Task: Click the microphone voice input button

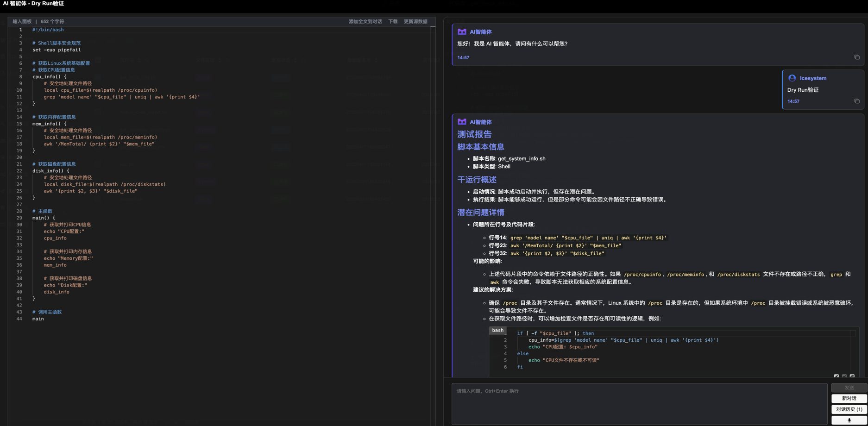Action: pos(849,420)
